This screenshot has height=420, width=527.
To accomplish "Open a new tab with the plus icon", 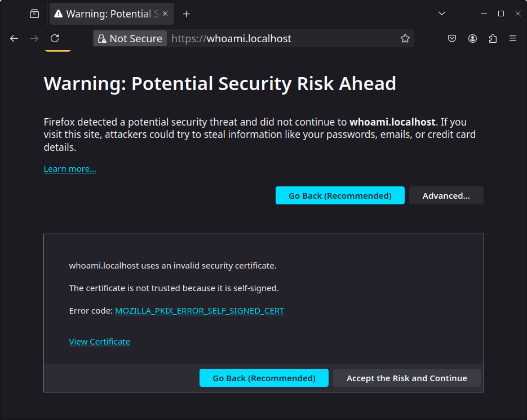I will click(186, 14).
